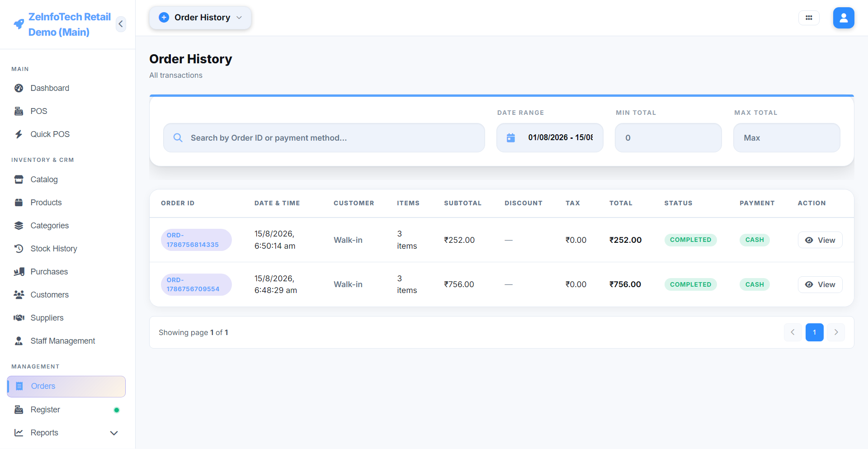Screen dimensions: 868x449
Task: Click the ₹756.00 bold total value
Action: [625, 284]
